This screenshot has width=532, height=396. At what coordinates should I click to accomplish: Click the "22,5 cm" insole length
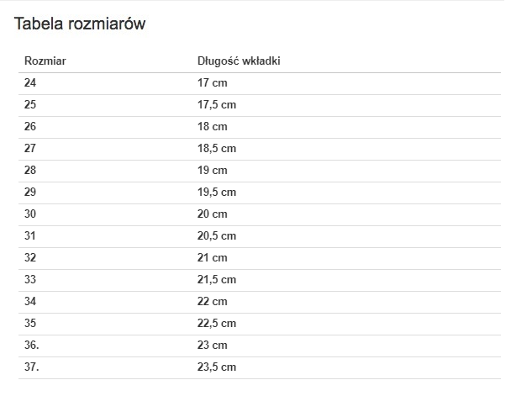[x=217, y=324]
